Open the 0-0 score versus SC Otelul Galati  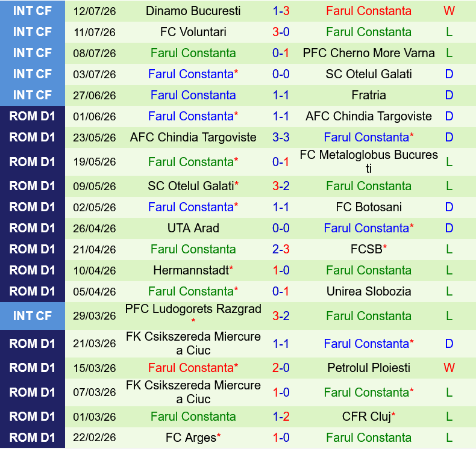tap(281, 74)
